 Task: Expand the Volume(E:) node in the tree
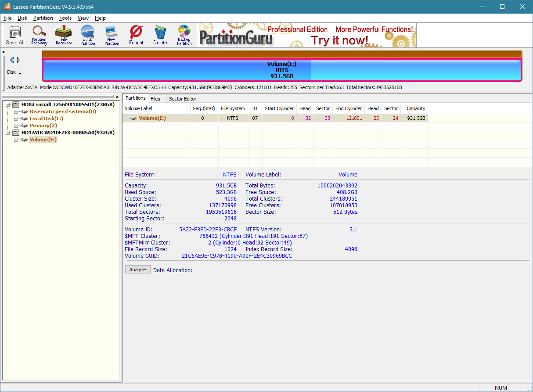tap(16, 140)
